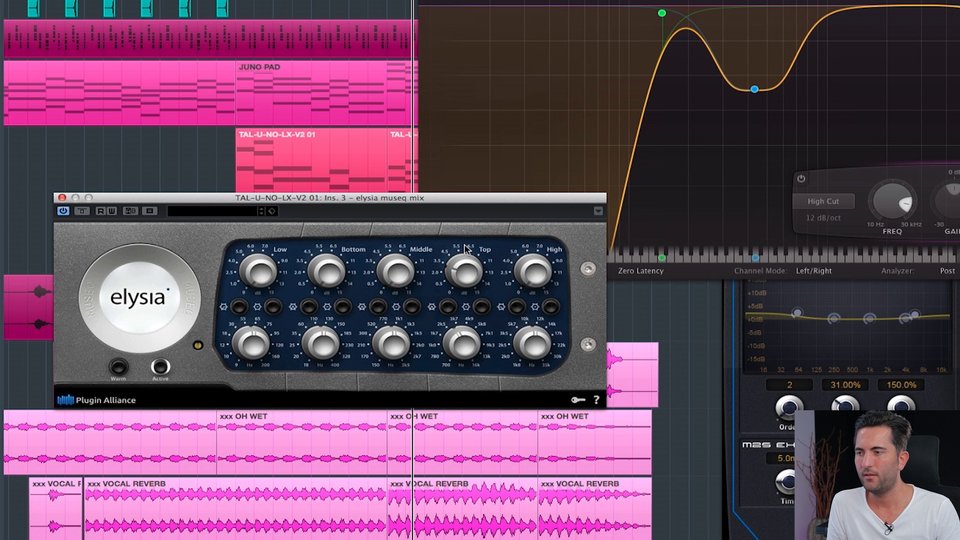The image size is (960, 540).
Task: Select the long xxx VOCAL REVERB audio clip
Action: pyautogui.click(x=235, y=509)
